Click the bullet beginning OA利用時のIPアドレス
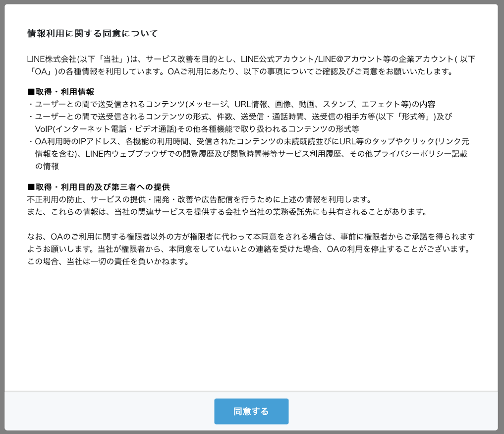 (x=248, y=141)
